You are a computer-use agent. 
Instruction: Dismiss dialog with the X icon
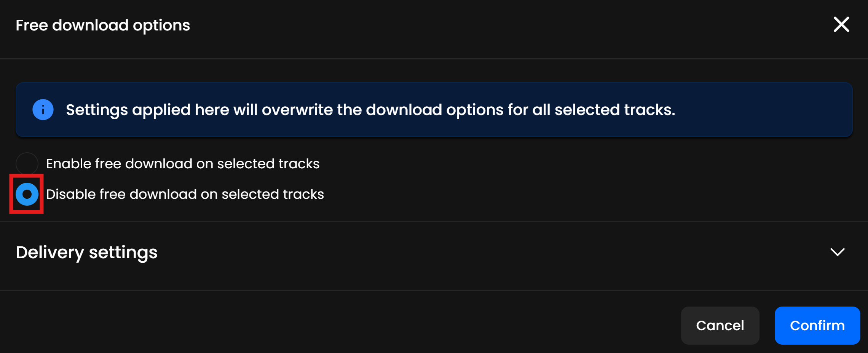point(841,25)
